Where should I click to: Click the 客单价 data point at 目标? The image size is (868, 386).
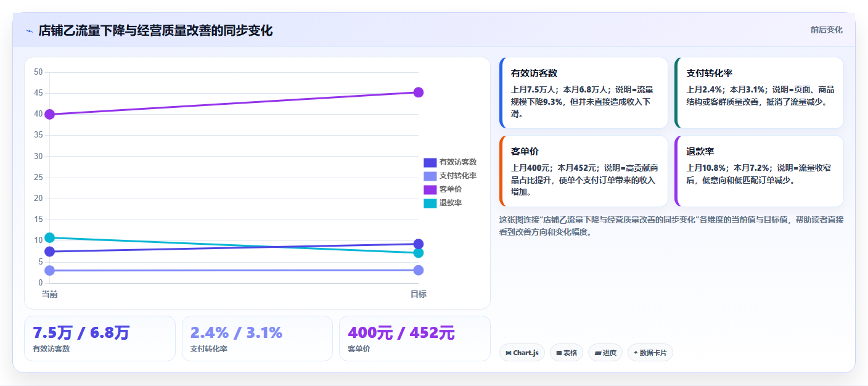pos(419,92)
